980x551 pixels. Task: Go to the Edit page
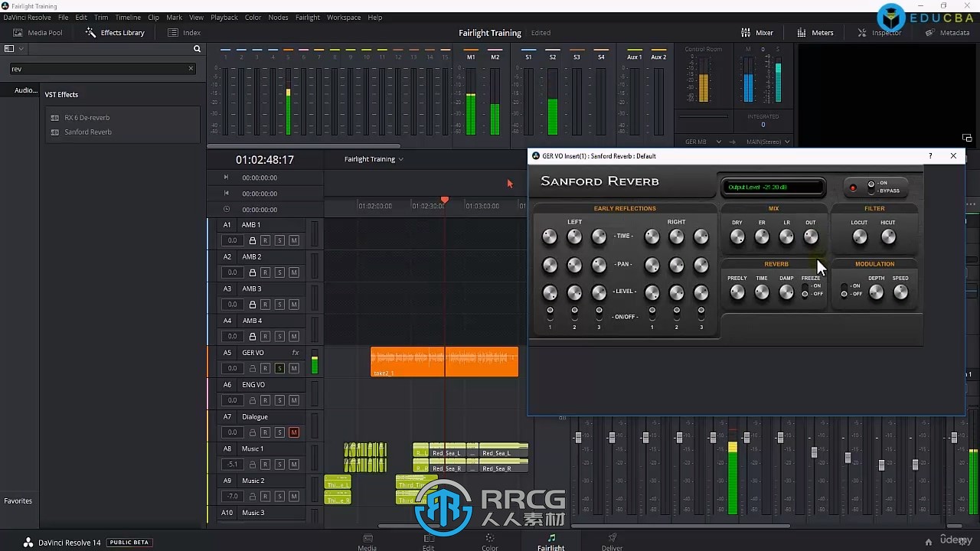pyautogui.click(x=428, y=543)
